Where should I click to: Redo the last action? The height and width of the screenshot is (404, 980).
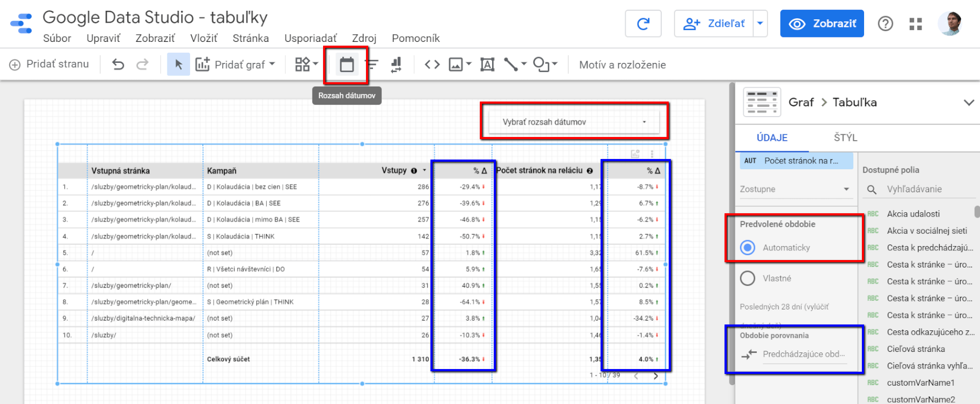pyautogui.click(x=142, y=64)
